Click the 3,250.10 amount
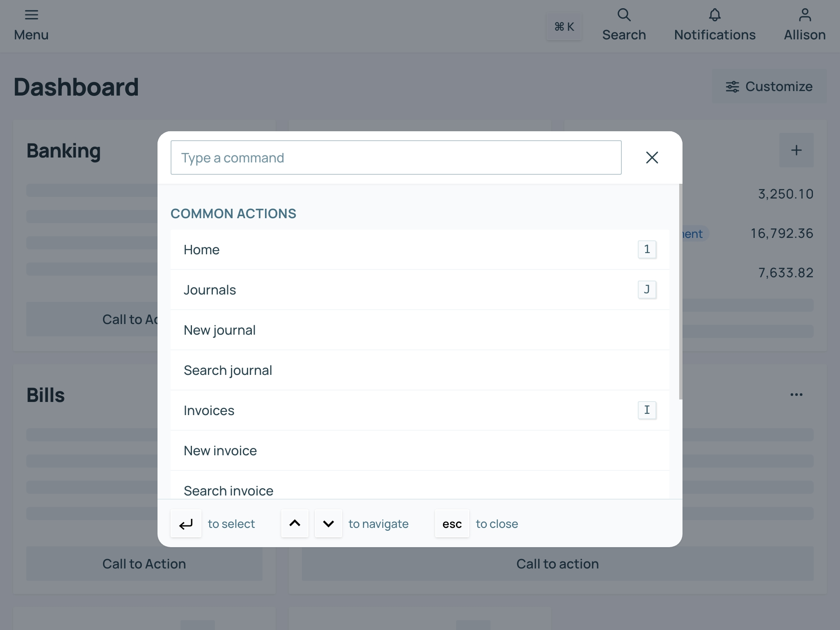This screenshot has width=840, height=630. pos(785,194)
